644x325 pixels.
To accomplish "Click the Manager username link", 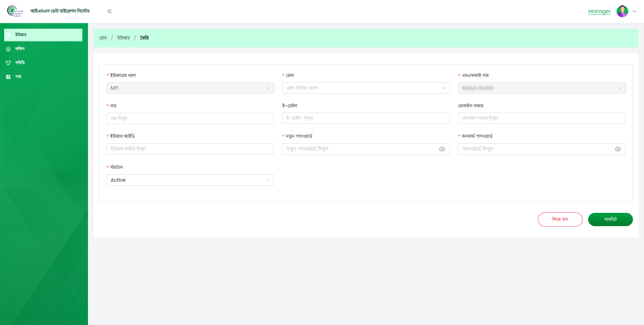I will [x=599, y=12].
